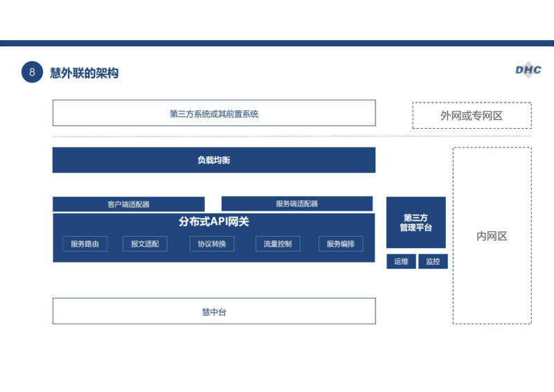The image size is (554, 392).
Task: Click the number 8 circle badge
Action: [x=32, y=72]
